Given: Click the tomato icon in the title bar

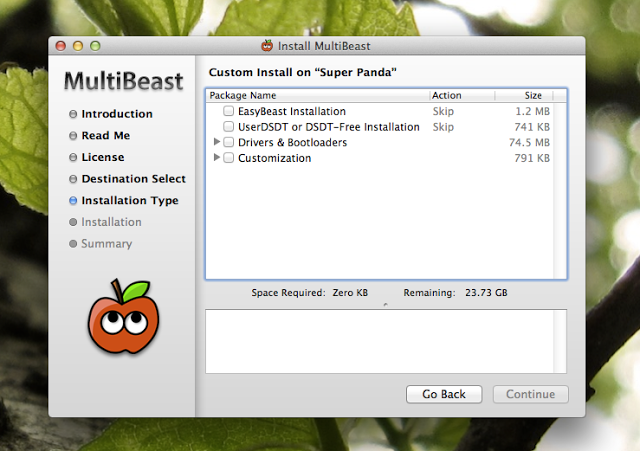Looking at the screenshot, I should tap(267, 45).
